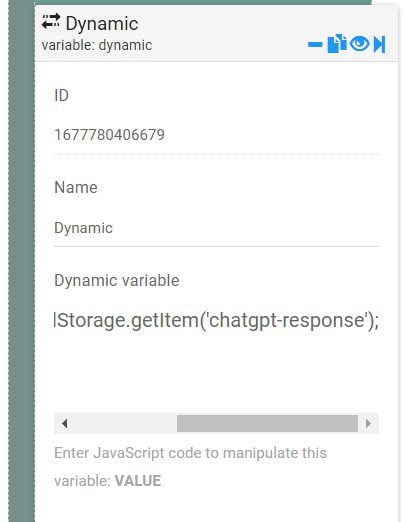Click the skip-to-end arrow icon in header
This screenshot has width=410, height=522.
coord(380,44)
